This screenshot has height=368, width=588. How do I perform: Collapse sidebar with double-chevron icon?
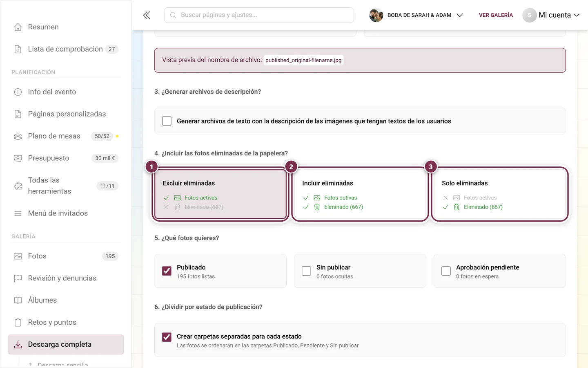(x=147, y=15)
